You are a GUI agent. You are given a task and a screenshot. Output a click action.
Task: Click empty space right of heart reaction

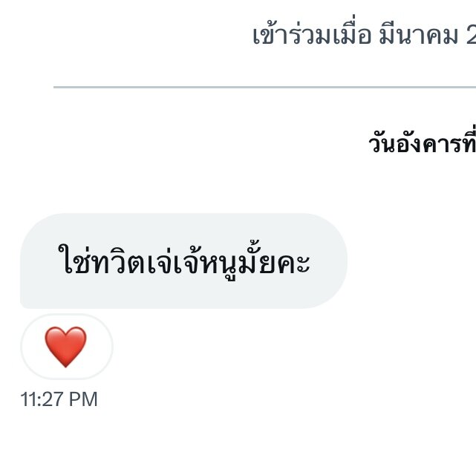[243, 347]
